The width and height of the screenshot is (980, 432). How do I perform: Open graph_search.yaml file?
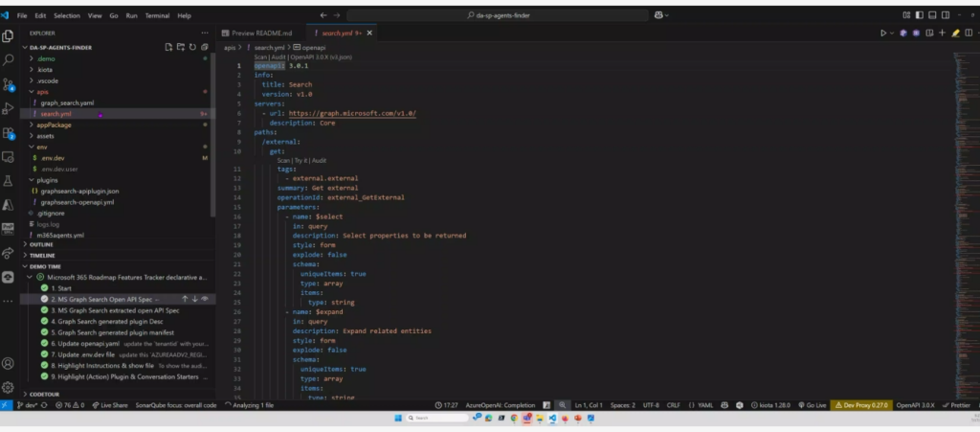click(68, 103)
